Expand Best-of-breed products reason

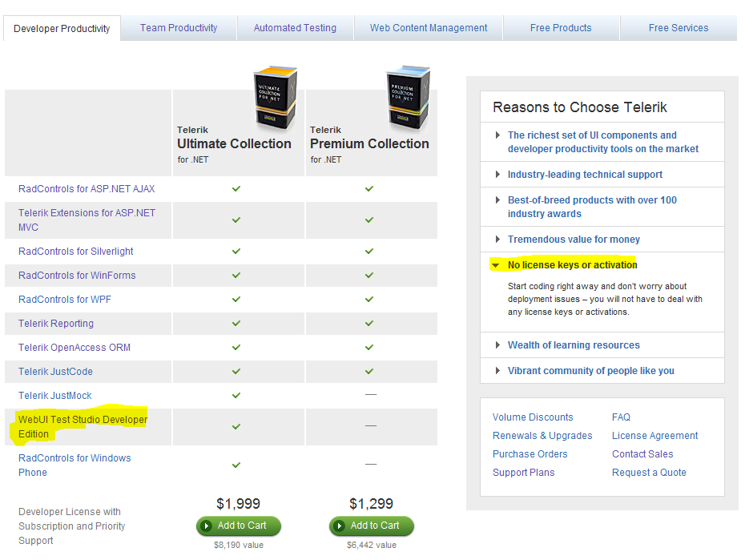point(592,207)
